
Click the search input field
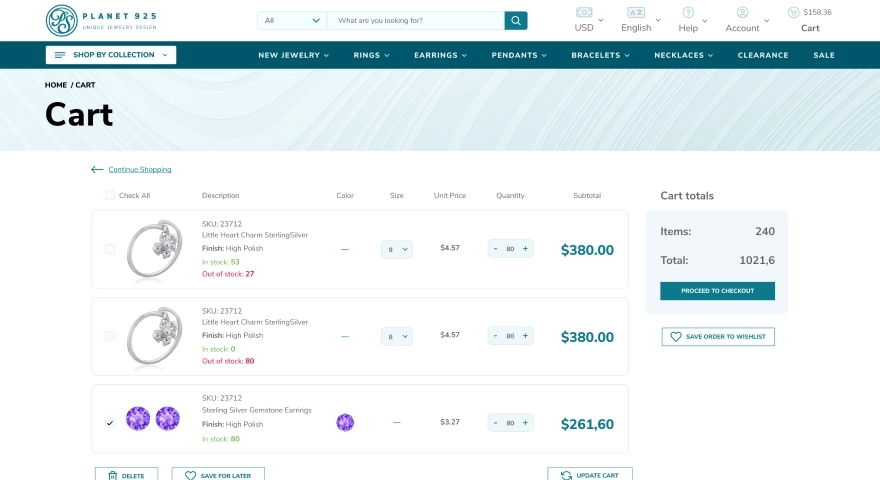click(415, 20)
